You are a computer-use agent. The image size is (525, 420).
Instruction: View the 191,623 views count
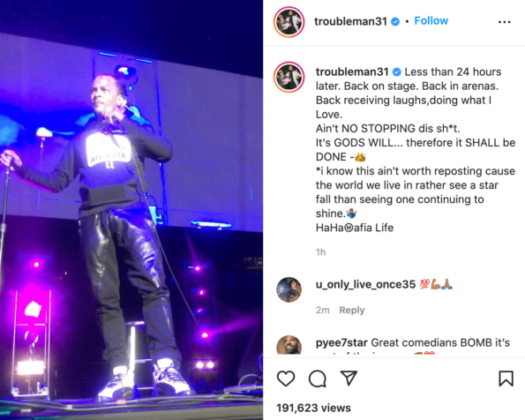[314, 408]
